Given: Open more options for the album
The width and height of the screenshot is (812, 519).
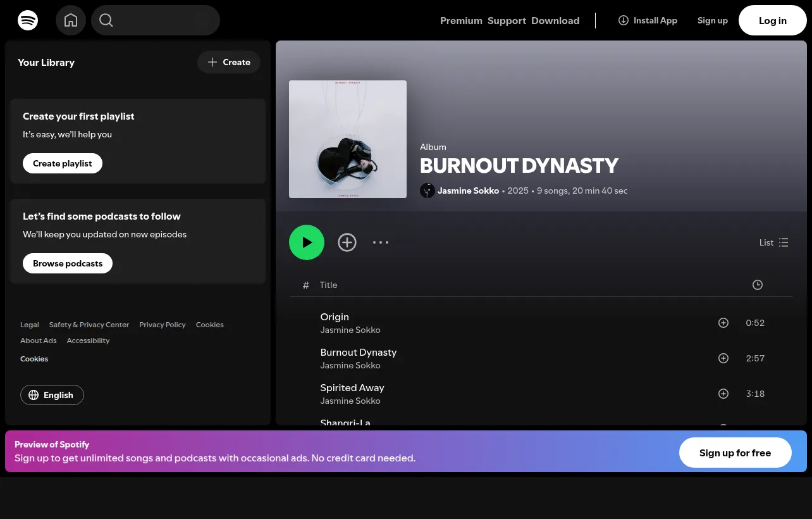Looking at the screenshot, I should 381,242.
